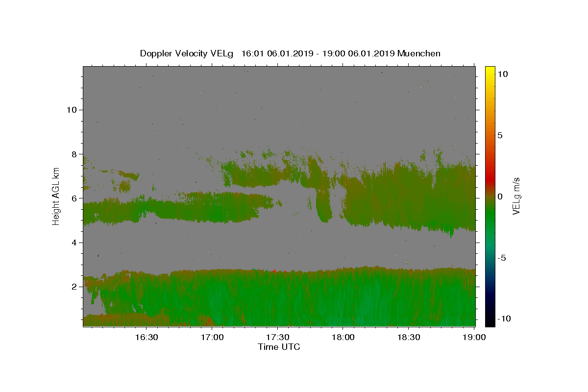The height and width of the screenshot is (392, 588).
Task: Click the 17:30 time tick label
Action: coord(277,338)
